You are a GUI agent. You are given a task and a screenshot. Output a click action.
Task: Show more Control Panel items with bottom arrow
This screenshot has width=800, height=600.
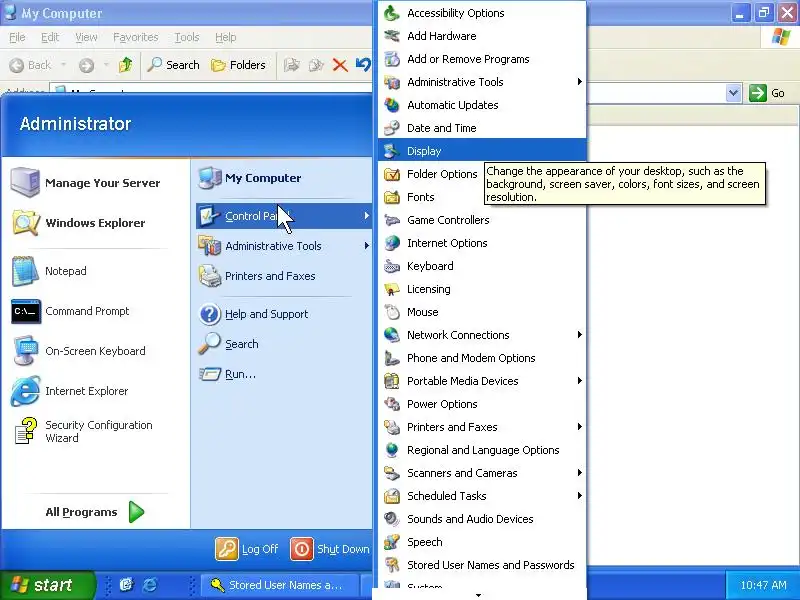pos(479,595)
